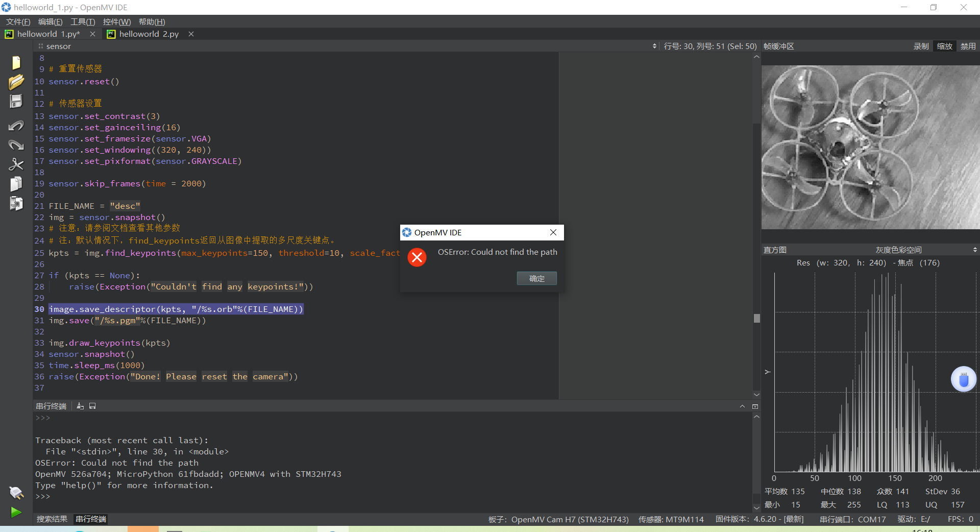Click the 帧缓冲区 panel title
The height and width of the screenshot is (532, 980).
point(778,46)
